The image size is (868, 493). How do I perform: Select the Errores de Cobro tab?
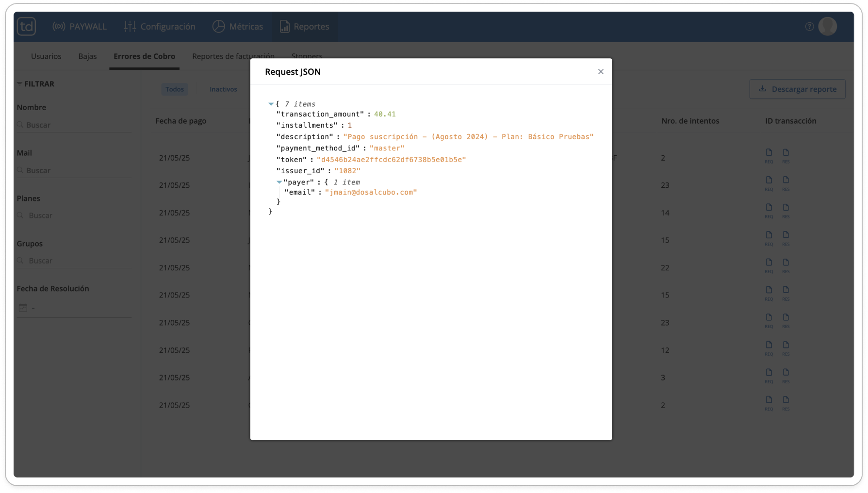pyautogui.click(x=144, y=56)
